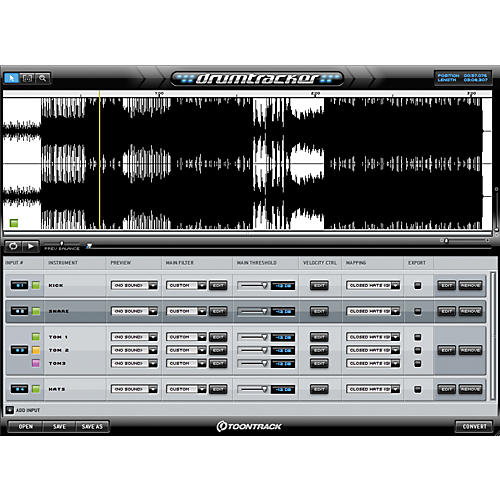Open the Hats mapping dropdown
This screenshot has height=500, width=500.
point(373,389)
